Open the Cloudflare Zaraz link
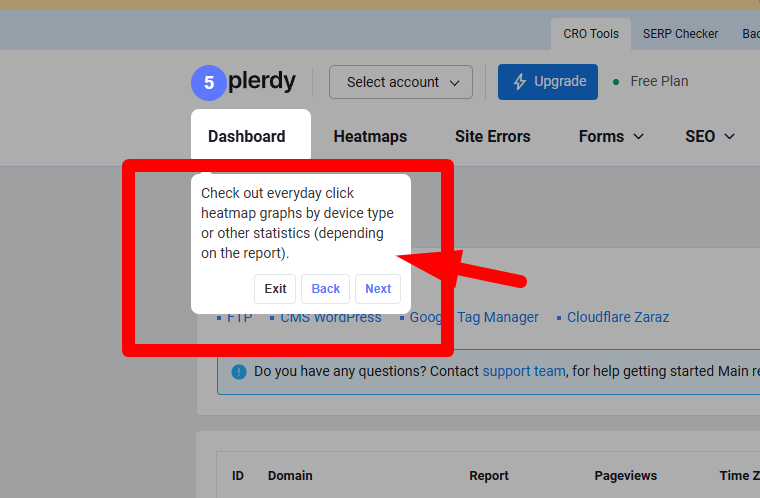Image resolution: width=760 pixels, height=498 pixels. (x=618, y=317)
